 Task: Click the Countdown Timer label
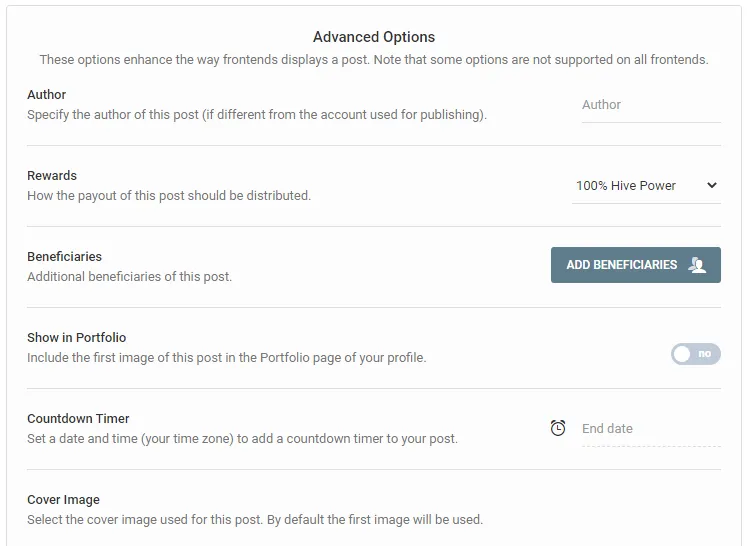pos(78,418)
